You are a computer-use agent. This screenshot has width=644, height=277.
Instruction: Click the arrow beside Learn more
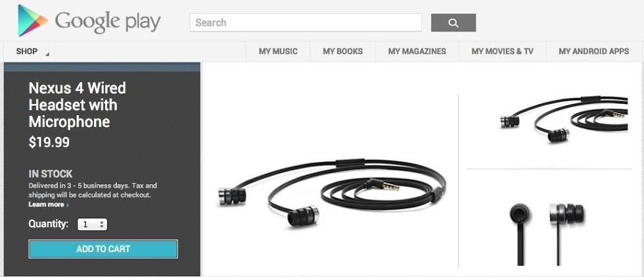(67, 205)
